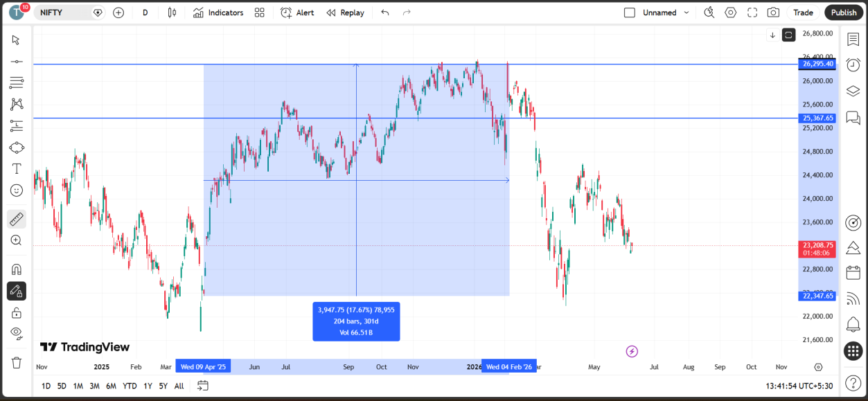Click the 26,295.40 price label
868x401 pixels.
click(x=817, y=64)
